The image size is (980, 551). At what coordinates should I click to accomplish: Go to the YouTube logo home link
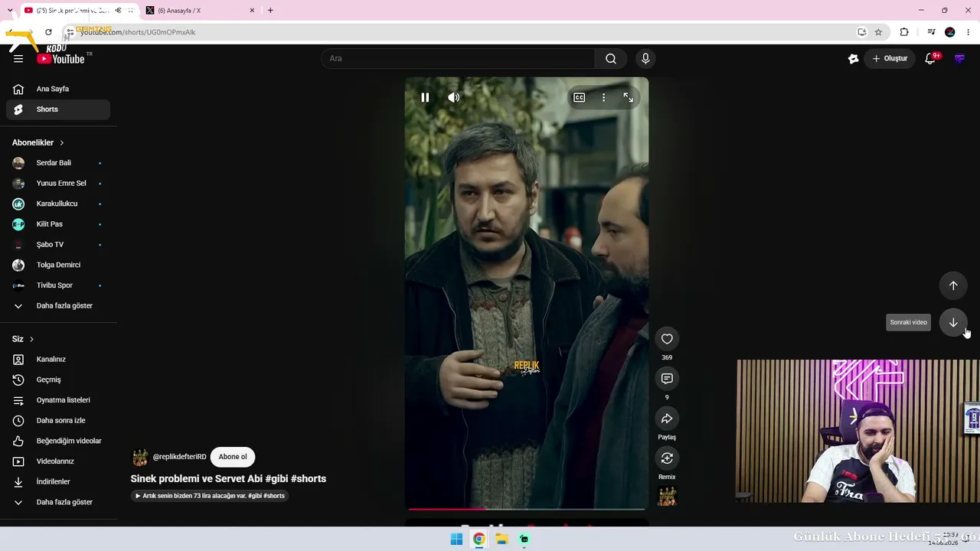[60, 59]
